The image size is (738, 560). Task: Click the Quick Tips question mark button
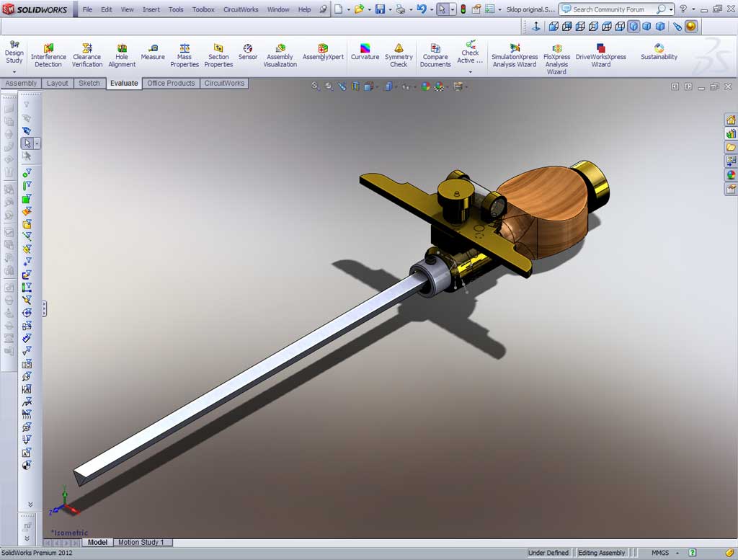pyautogui.click(x=693, y=553)
